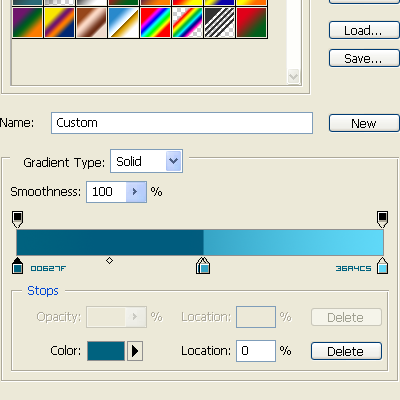This screenshot has width=400, height=400.
Task: Click the Load... button
Action: click(x=364, y=30)
